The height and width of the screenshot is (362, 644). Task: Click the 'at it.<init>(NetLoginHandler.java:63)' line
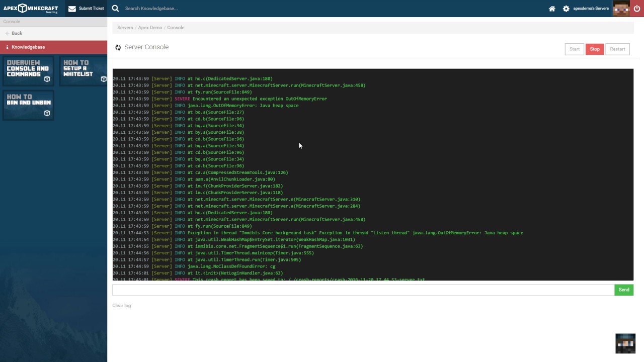[x=198, y=273]
